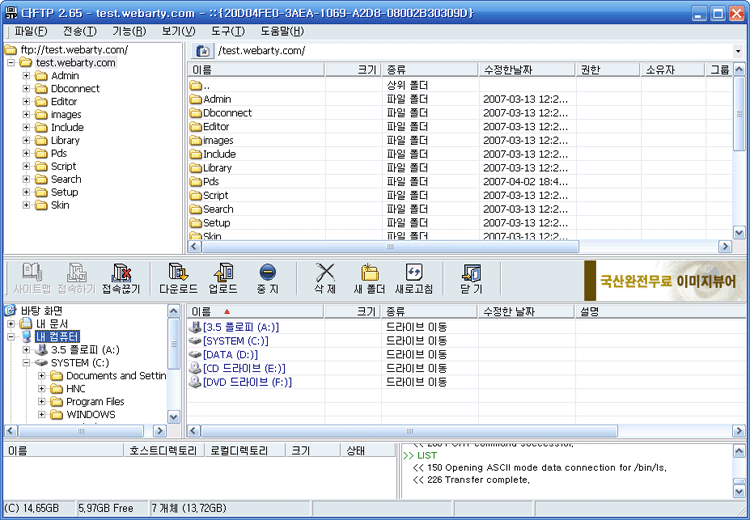Click the 닫기 (close) toolbar icon

(471, 279)
